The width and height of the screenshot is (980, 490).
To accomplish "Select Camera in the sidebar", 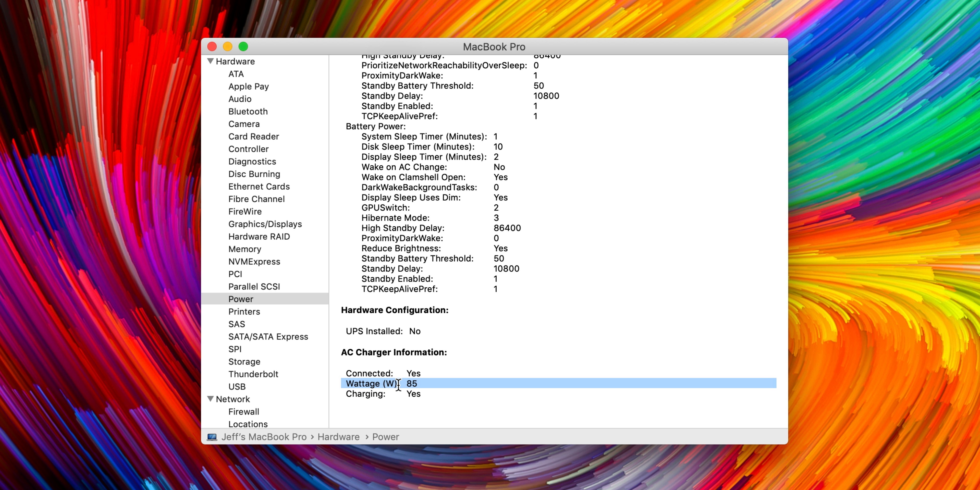I will click(x=244, y=124).
